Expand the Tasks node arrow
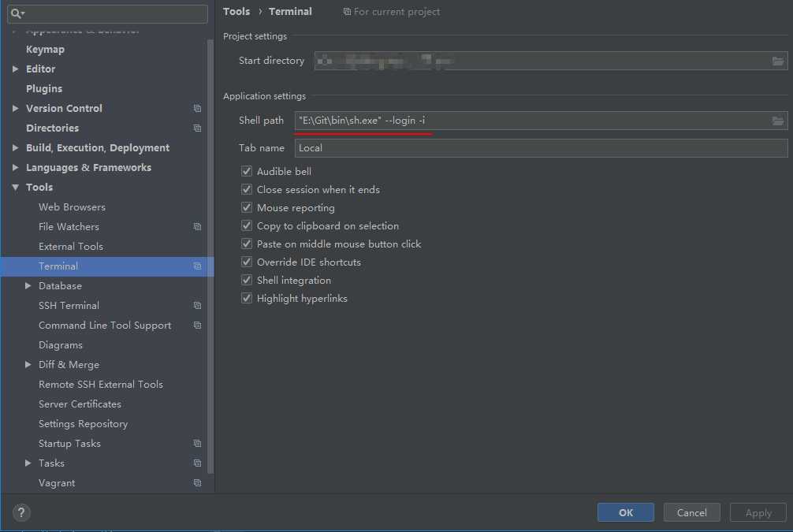Image resolution: width=793 pixels, height=532 pixels. pos(28,463)
